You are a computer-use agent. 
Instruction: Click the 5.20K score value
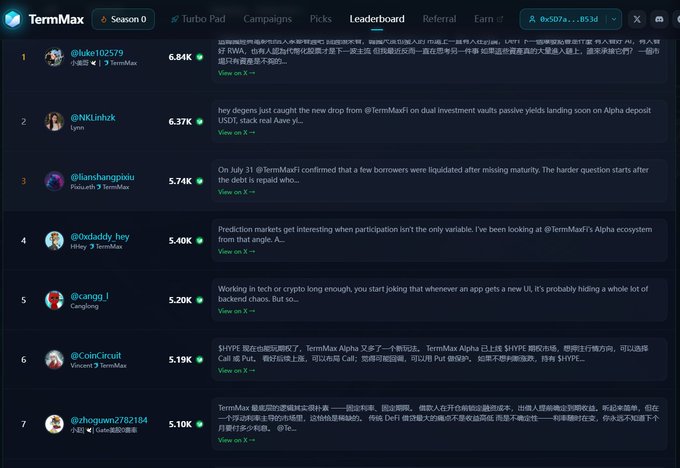click(180, 300)
